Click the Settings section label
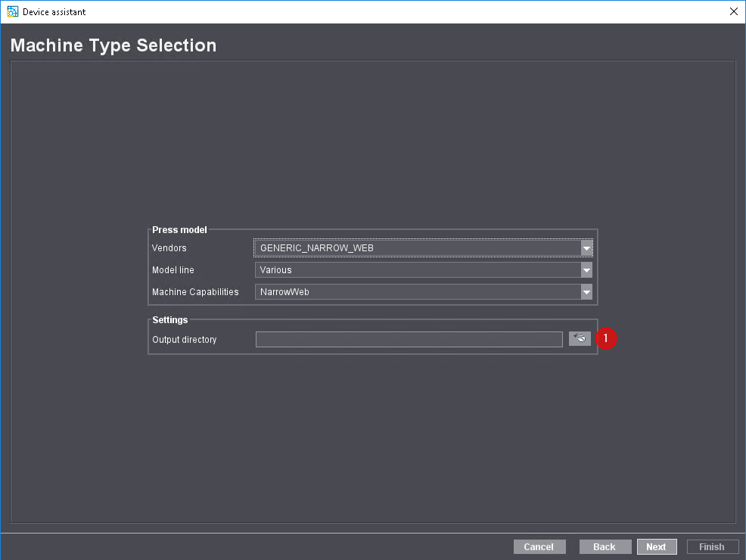This screenshot has width=746, height=560. coord(169,319)
